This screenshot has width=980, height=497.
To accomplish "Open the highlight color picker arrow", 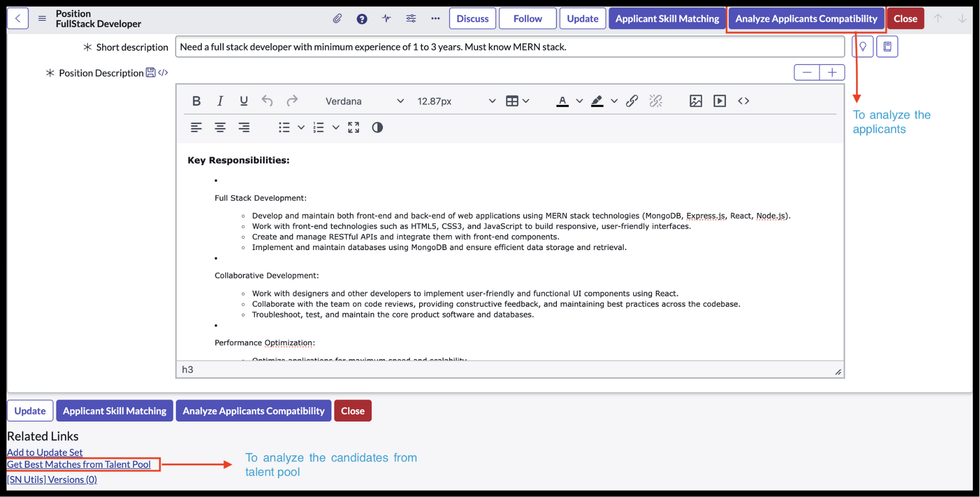I will click(x=614, y=101).
